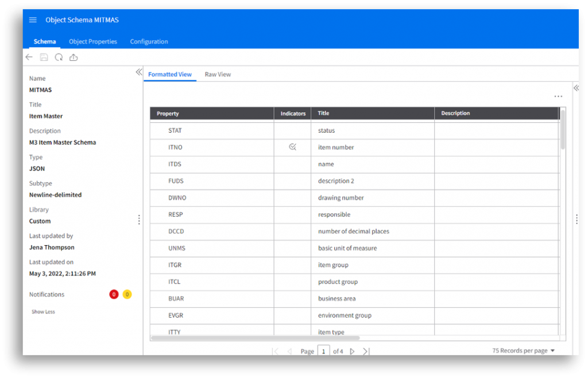Screen dimensions: 588x378
Task: Click the table's horizontal scrollbar
Action: 256,338
